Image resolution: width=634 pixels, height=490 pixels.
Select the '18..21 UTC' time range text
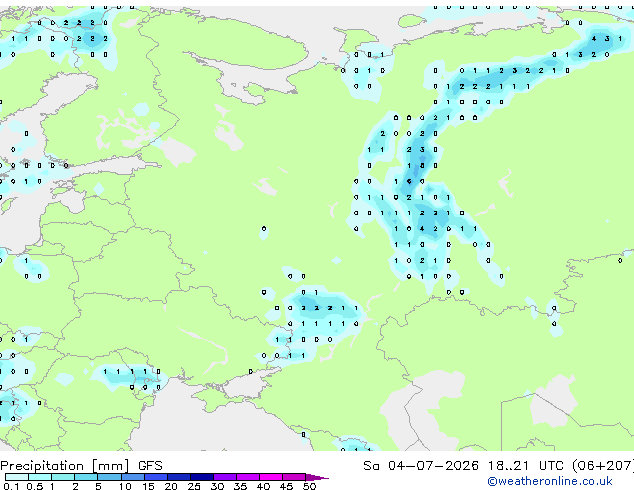pos(525,466)
